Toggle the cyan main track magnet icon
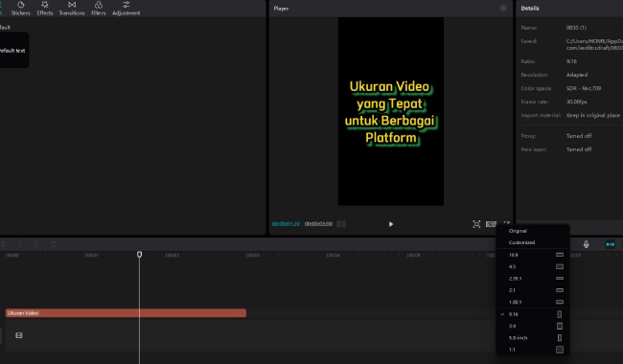This screenshot has width=623, height=364. tap(611, 244)
